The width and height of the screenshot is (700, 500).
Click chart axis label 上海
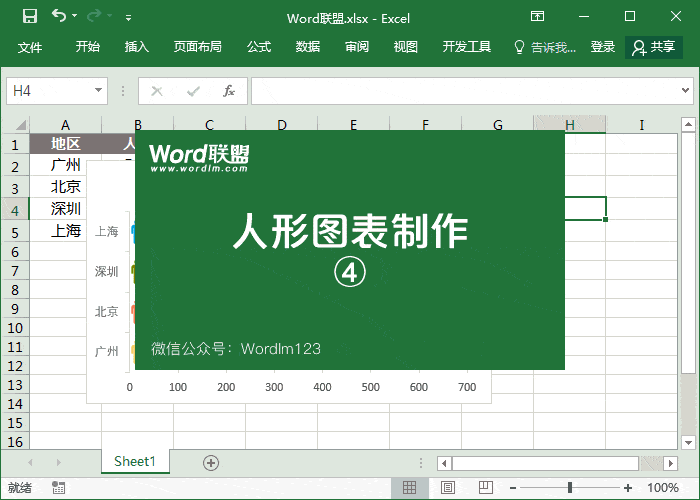(x=107, y=231)
